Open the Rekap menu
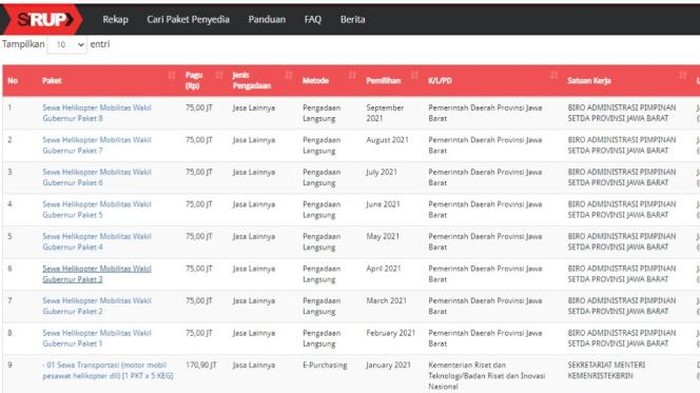 coord(115,19)
